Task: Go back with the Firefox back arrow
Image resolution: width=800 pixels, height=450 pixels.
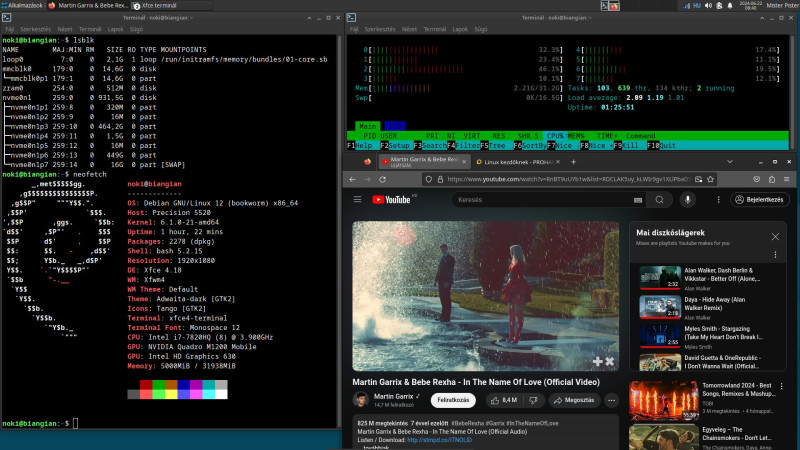Action: coord(352,180)
